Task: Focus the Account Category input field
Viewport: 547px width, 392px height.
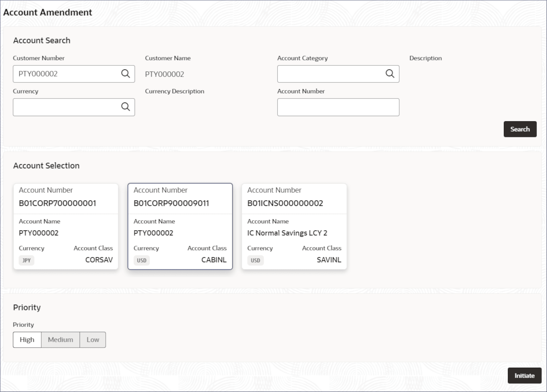Action: click(x=331, y=74)
